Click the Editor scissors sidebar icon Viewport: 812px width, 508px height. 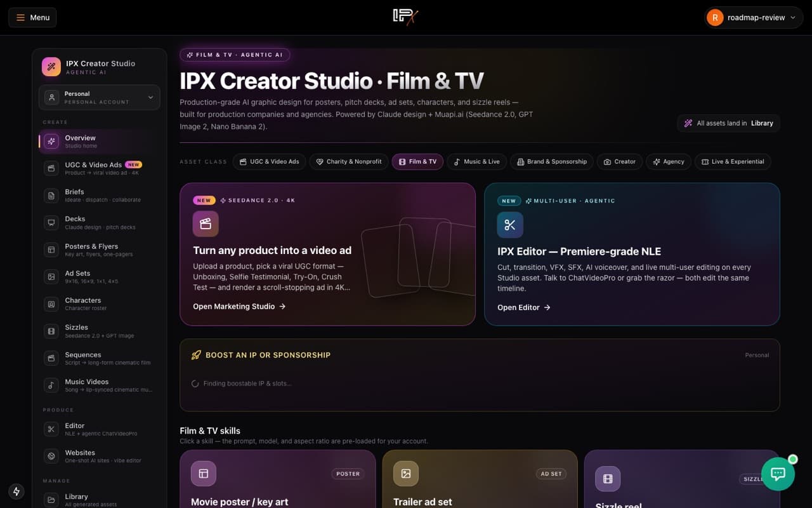click(51, 429)
